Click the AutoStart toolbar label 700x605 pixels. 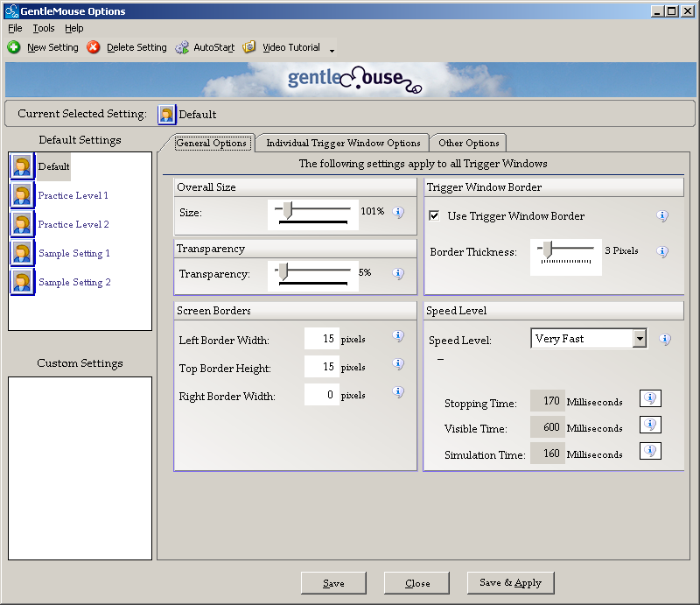click(213, 47)
